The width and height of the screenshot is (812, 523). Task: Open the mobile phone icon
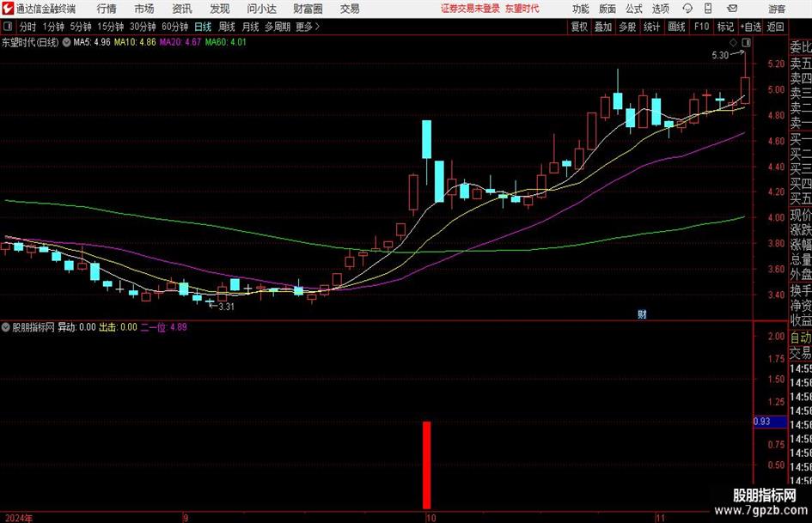[x=708, y=9]
